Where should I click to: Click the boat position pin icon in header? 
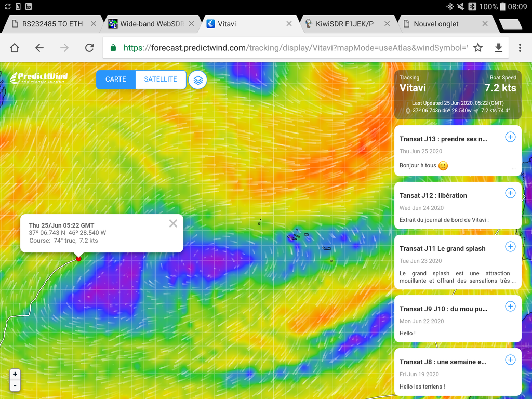pos(408,111)
